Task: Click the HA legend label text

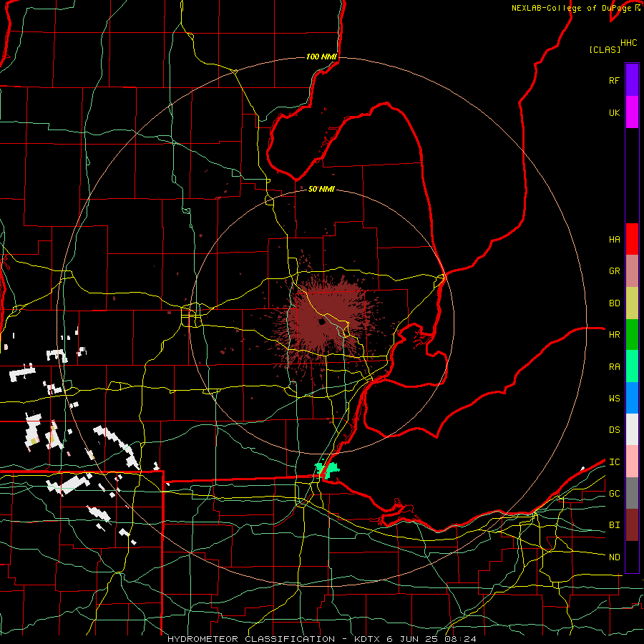Action: point(614,239)
